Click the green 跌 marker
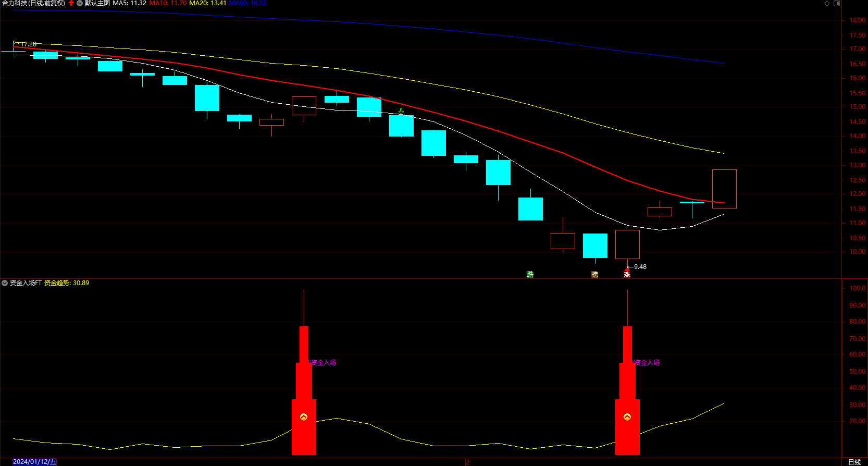Screen dimensions: 868x466 530,274
